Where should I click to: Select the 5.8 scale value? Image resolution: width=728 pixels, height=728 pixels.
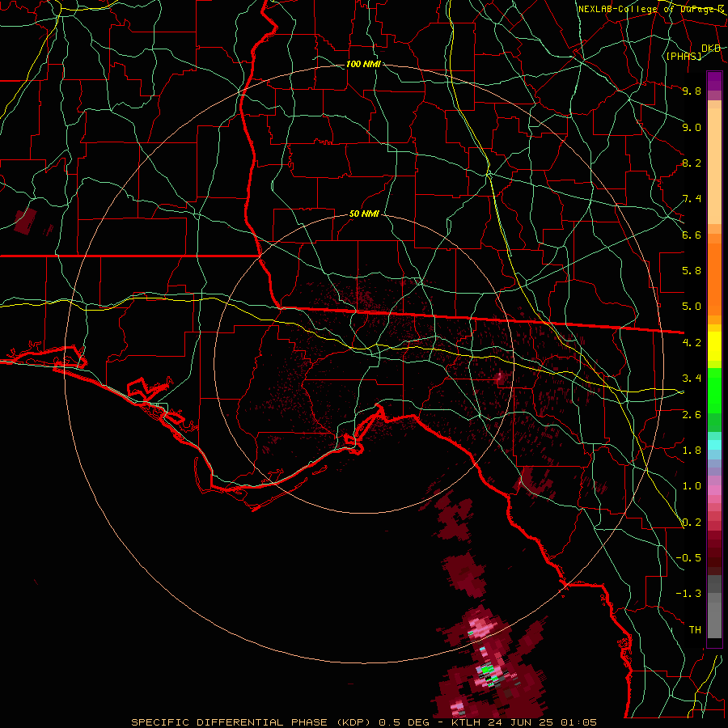point(692,271)
